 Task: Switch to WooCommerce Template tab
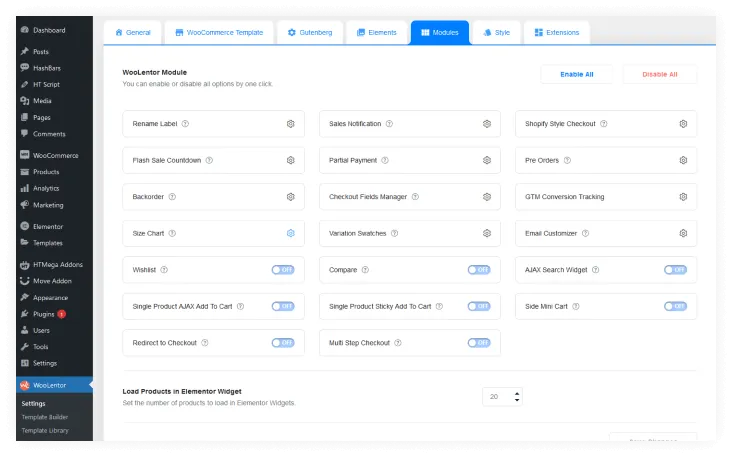coord(219,33)
